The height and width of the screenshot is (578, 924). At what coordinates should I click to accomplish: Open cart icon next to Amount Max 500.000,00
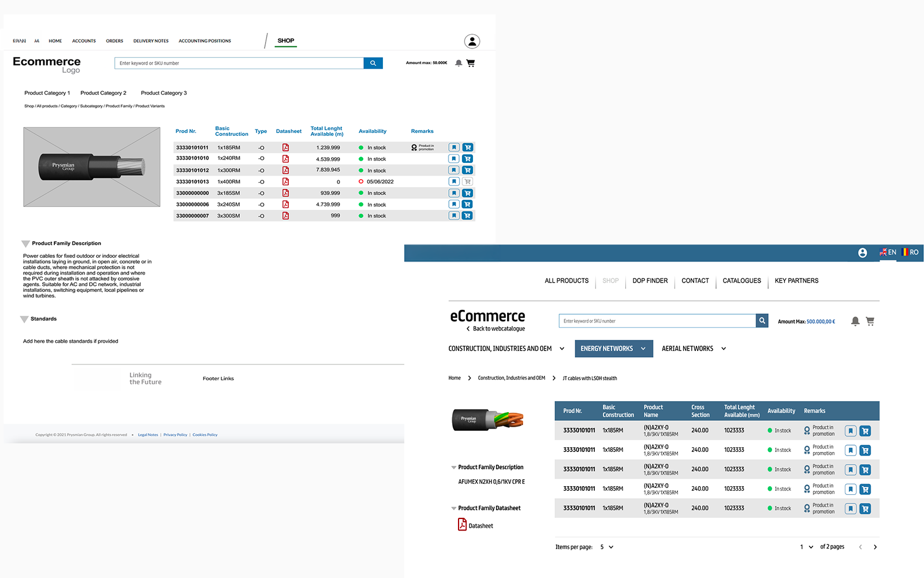(870, 321)
